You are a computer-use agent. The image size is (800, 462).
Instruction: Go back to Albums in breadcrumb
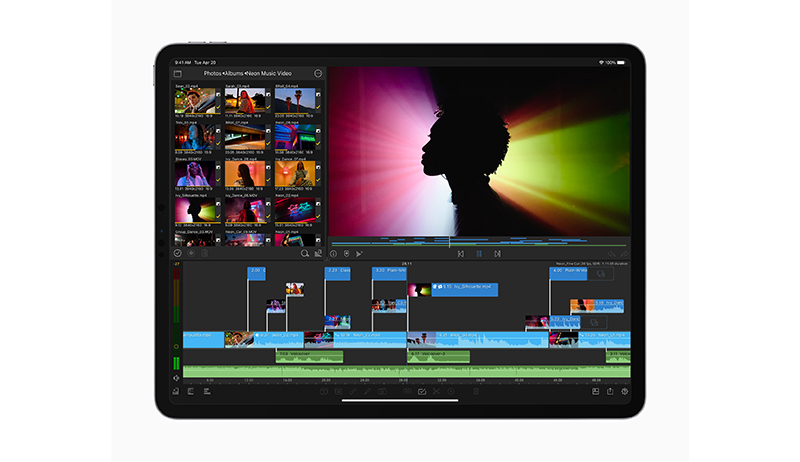234,73
